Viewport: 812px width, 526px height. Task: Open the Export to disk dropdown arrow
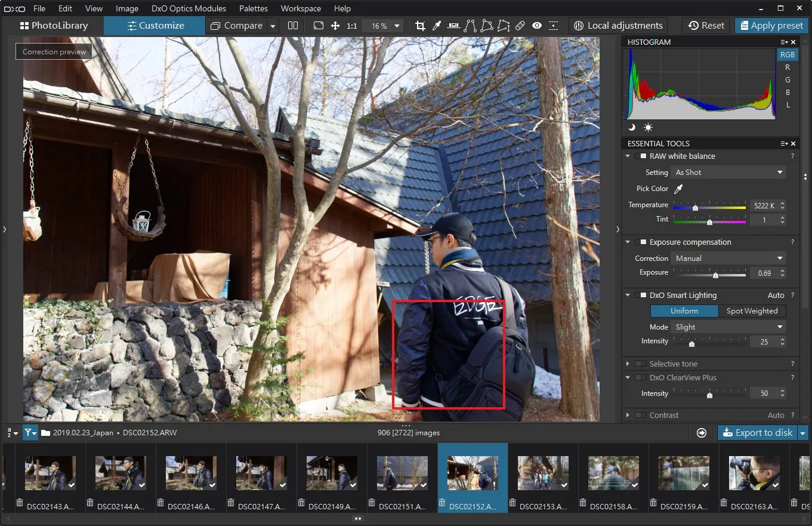point(803,433)
